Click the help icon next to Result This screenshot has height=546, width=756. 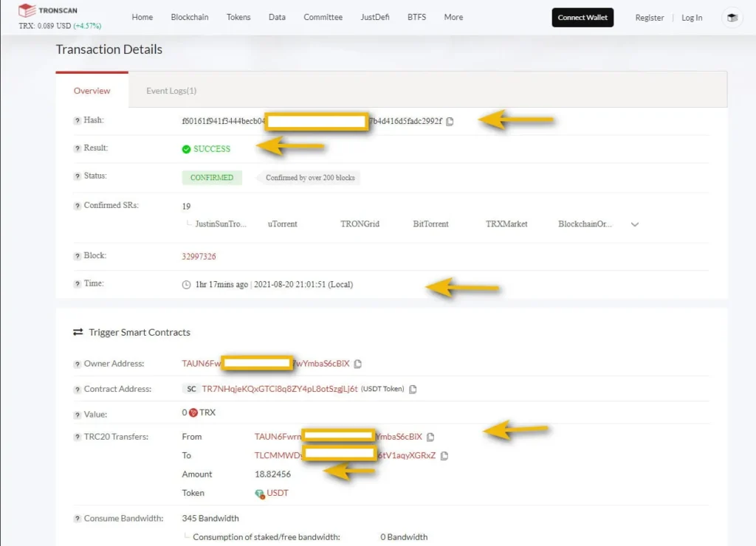[x=77, y=148]
